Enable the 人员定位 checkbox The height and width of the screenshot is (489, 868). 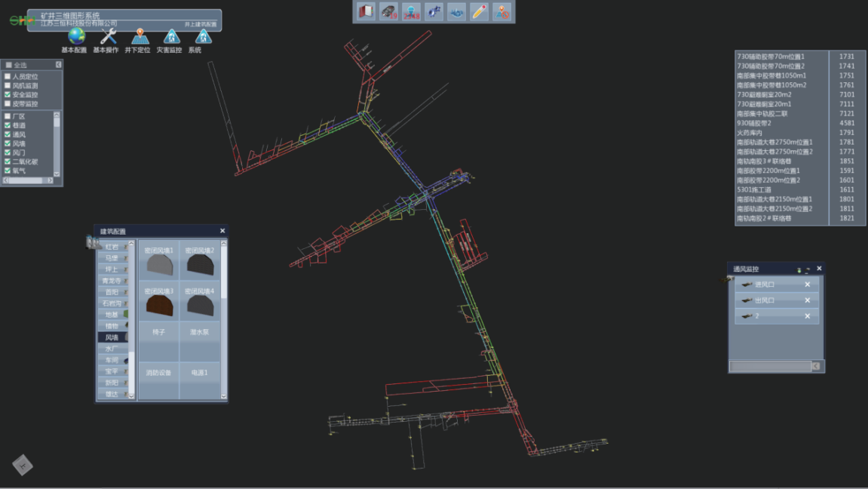pos(8,76)
